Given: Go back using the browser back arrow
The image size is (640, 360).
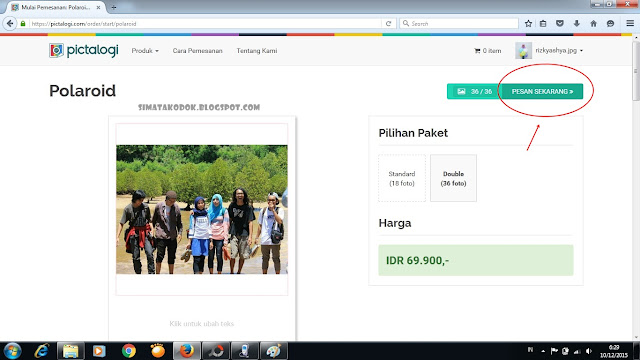Looking at the screenshot, I should [10, 24].
